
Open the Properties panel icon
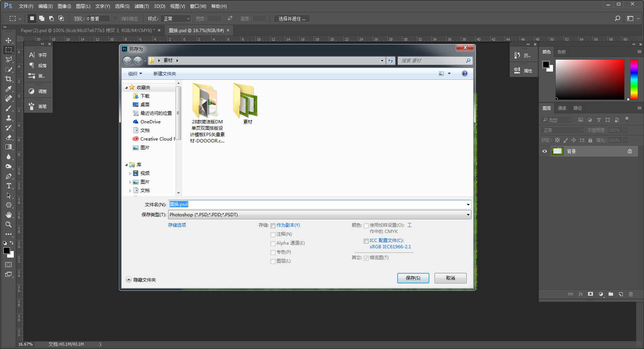tap(517, 70)
